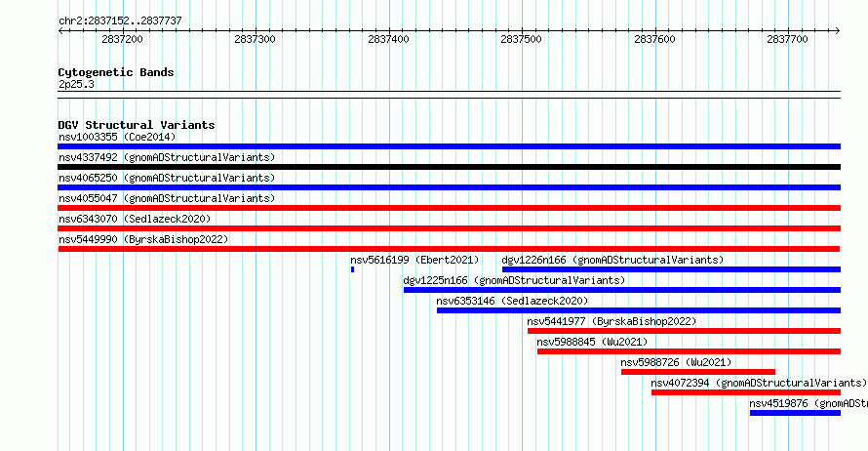
Task: Click the nsv5616199 (Ebert2021) label
Action: (x=414, y=260)
